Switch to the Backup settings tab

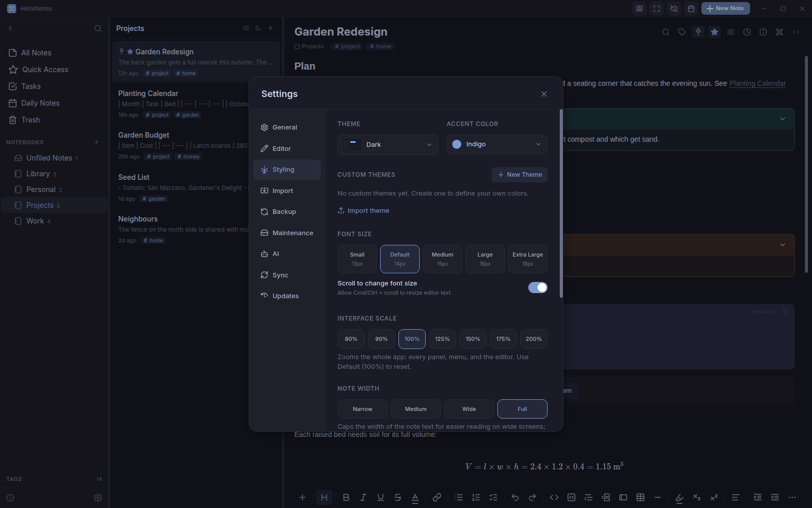coord(287,212)
